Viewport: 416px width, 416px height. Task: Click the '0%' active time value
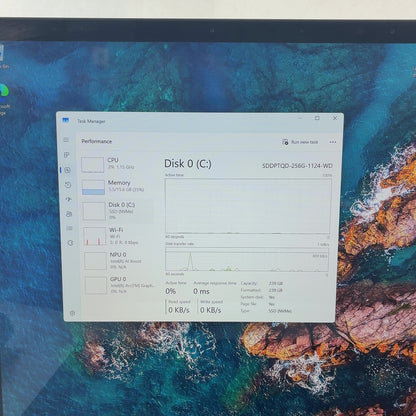click(170, 291)
